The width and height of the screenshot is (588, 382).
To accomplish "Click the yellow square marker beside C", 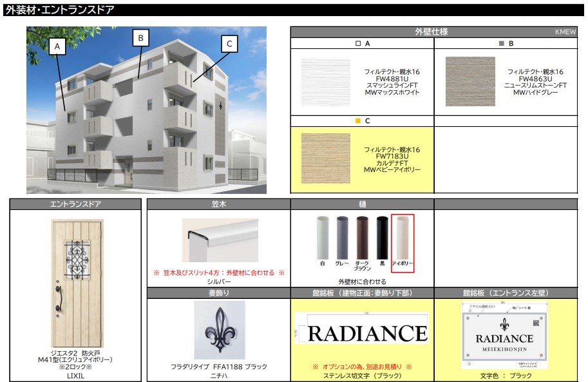I will pos(358,120).
